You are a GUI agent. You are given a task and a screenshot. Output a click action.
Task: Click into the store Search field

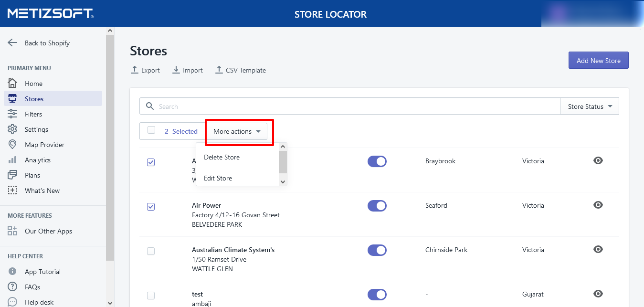[353, 106]
